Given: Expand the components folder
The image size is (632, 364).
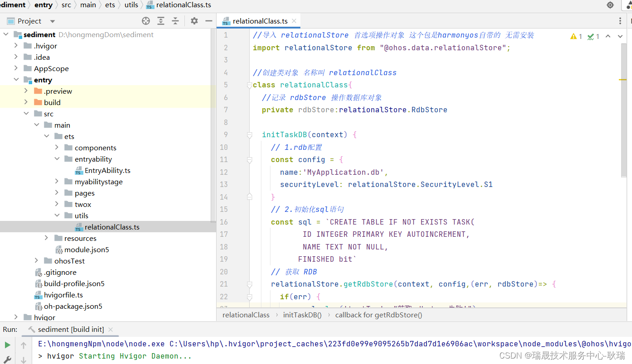Looking at the screenshot, I should tap(57, 148).
